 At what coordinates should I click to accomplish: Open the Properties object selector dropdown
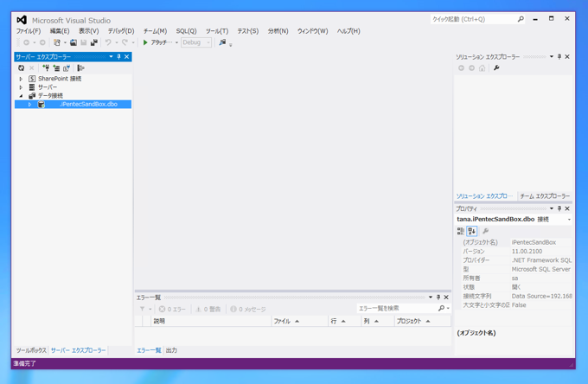tap(569, 220)
